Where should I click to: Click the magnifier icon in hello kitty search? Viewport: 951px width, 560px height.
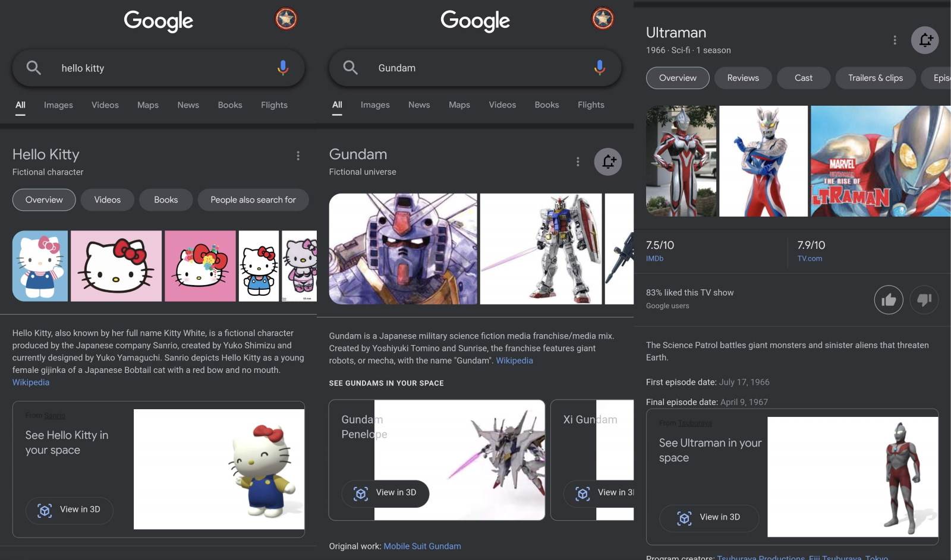(34, 68)
